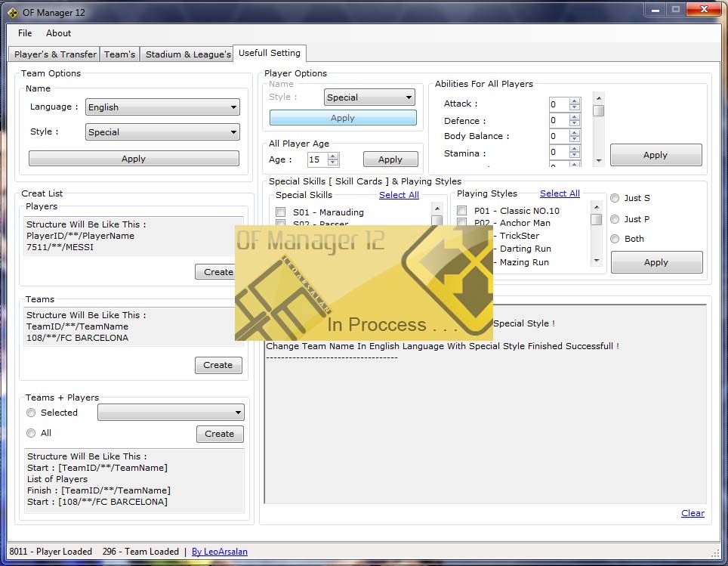
Task: Open the Language dropdown
Action: (x=162, y=107)
